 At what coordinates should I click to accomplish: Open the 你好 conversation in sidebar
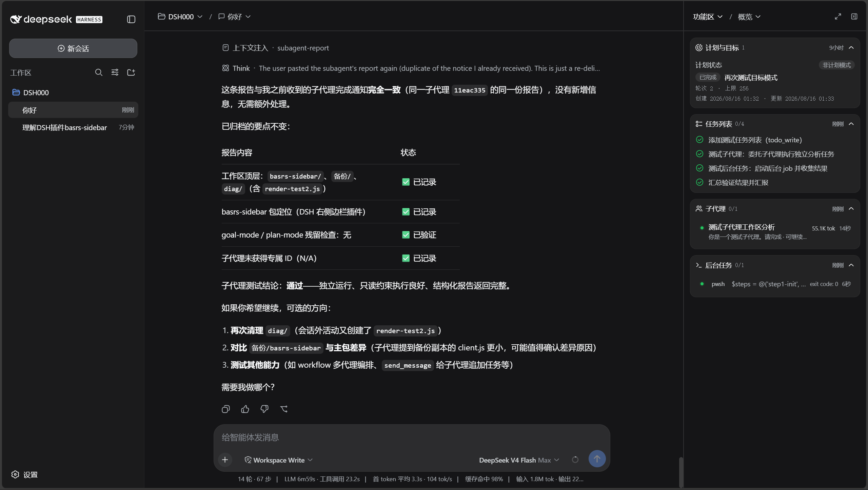(x=73, y=110)
